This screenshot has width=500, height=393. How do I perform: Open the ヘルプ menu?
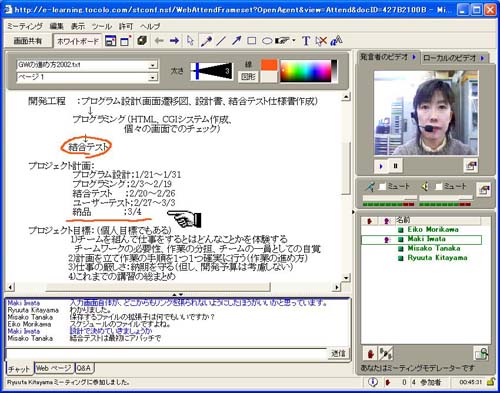click(150, 26)
